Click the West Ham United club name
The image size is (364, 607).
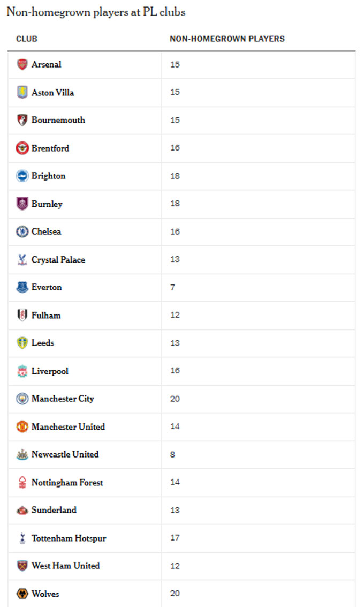click(66, 566)
